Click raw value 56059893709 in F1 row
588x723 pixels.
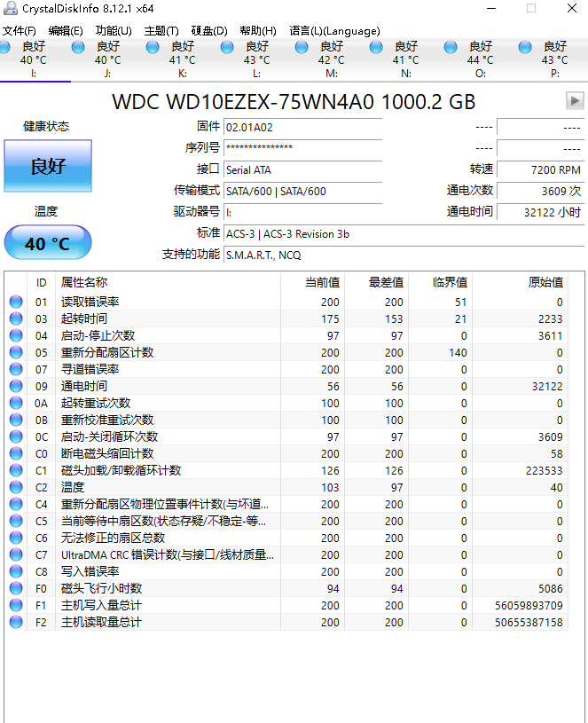529,605
